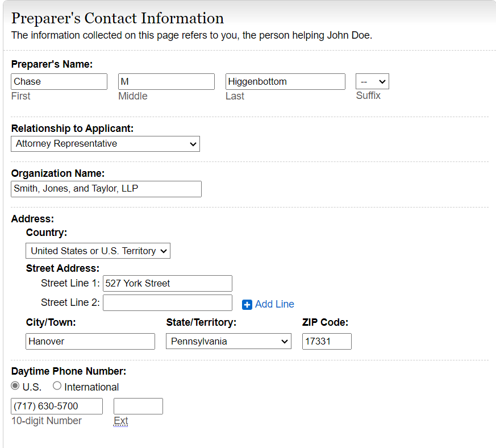
Task: Click the Street Line 1 input
Action: pyautogui.click(x=168, y=283)
